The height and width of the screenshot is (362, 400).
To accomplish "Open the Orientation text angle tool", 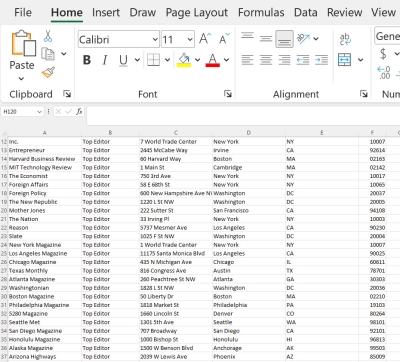I will point(303,39).
